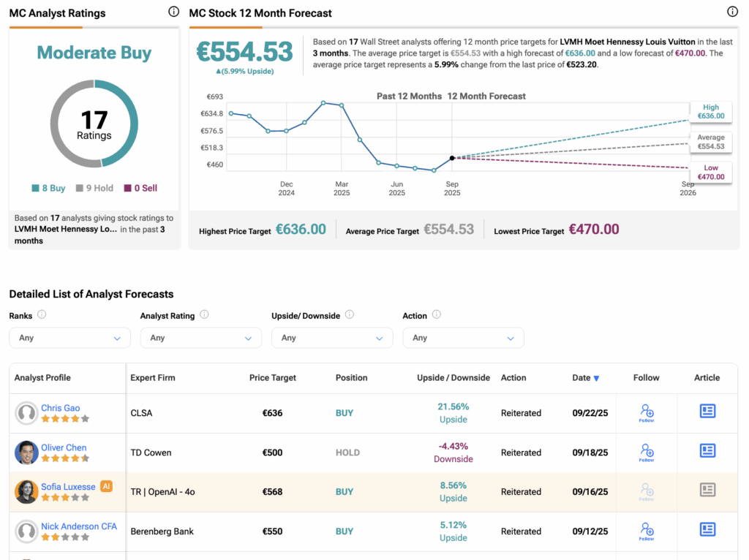Viewport: 749px width, 560px height.
Task: Open Oliver Chen's analyst profile link
Action: (x=64, y=448)
